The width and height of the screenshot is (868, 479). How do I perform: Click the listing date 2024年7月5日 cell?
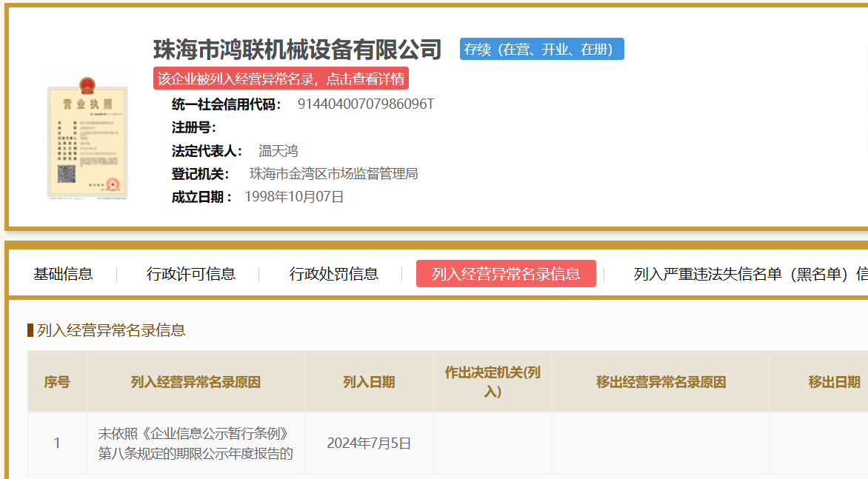point(369,443)
